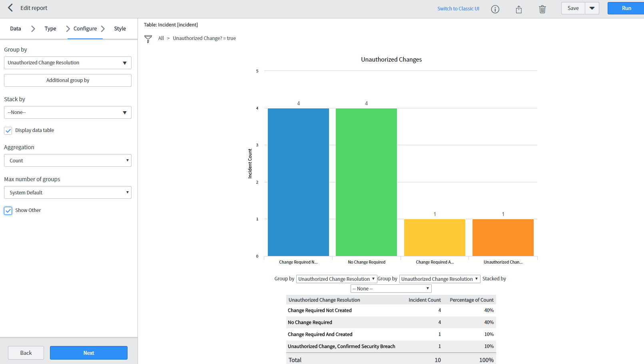Open the Stack by dropdown
The width and height of the screenshot is (644, 364).
click(x=68, y=112)
